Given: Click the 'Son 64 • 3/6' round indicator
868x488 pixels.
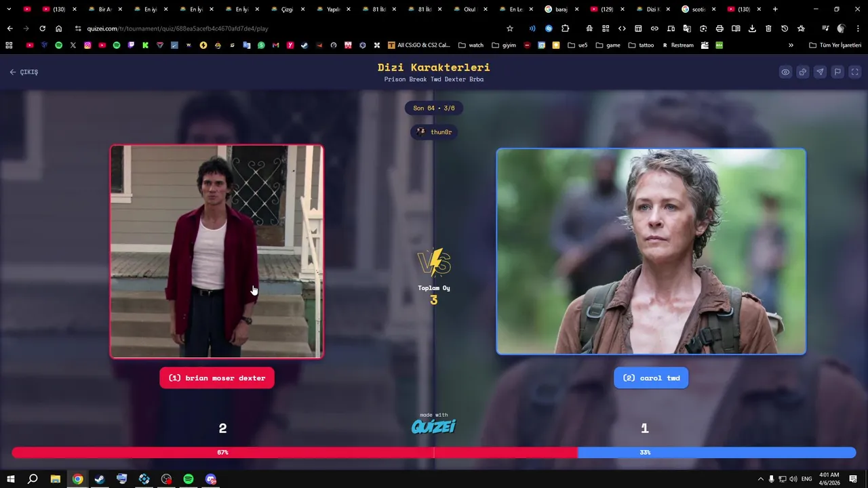Looking at the screenshot, I should (434, 108).
